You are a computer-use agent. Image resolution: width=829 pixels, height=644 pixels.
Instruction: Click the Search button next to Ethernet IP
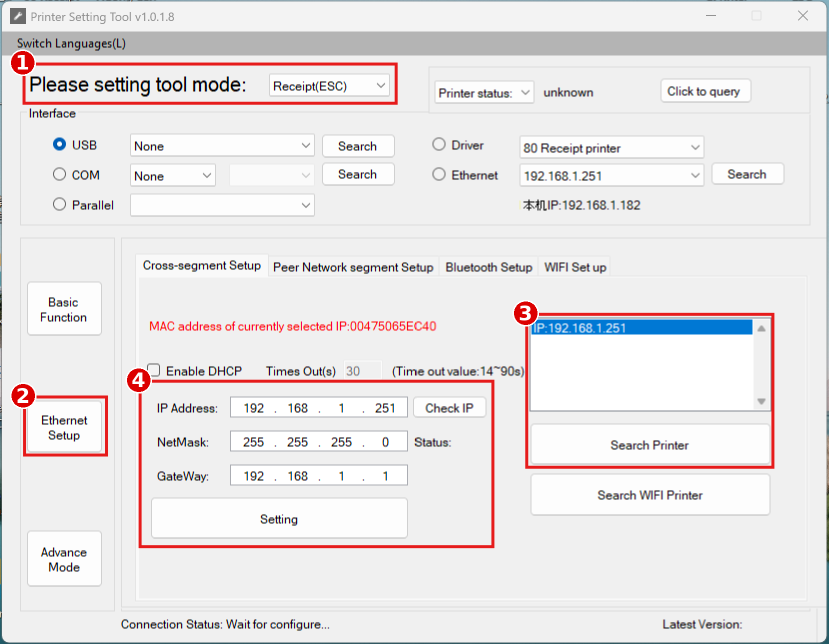click(x=747, y=174)
